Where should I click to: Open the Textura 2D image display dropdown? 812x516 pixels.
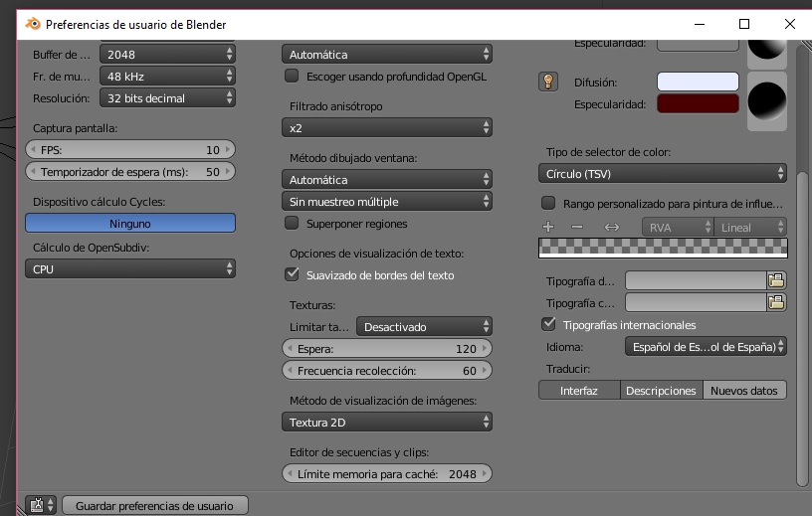tap(387, 422)
